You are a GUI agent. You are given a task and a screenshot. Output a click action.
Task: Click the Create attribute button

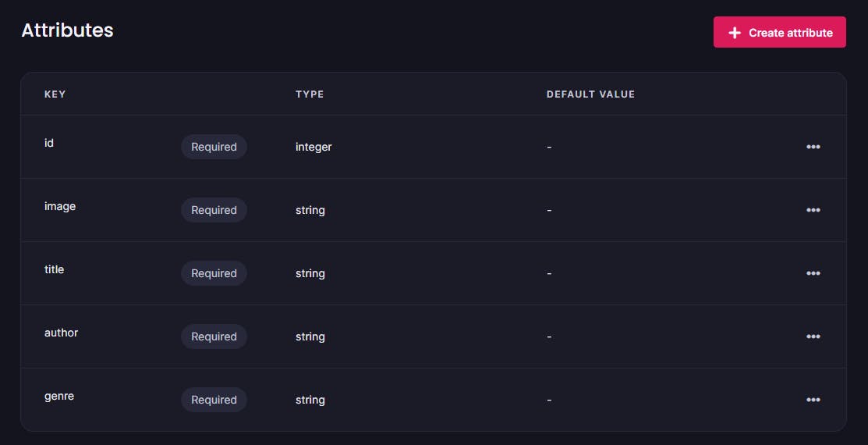click(779, 33)
